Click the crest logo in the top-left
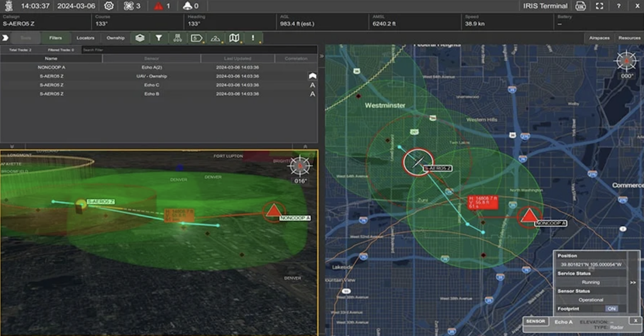Viewport: 644px width, 336px height. (9, 6)
